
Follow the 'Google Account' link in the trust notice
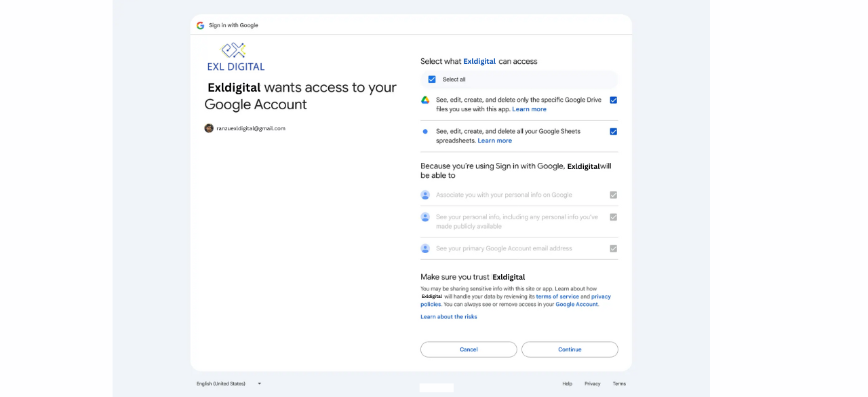[x=576, y=305]
